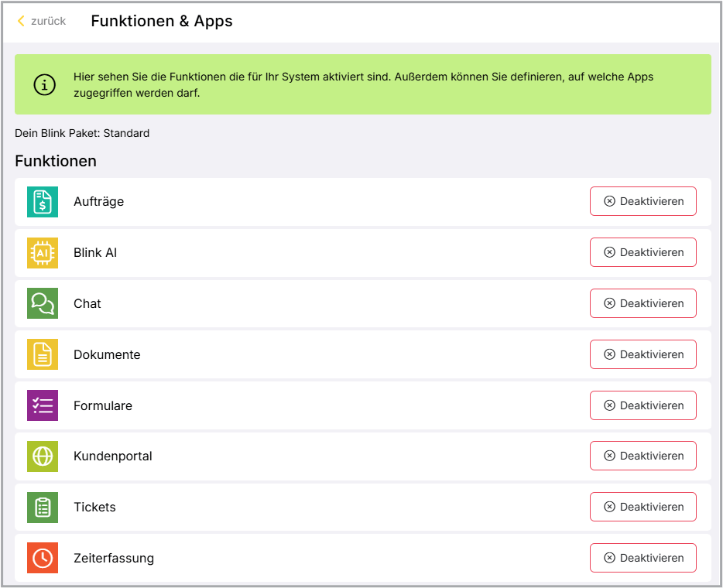
Task: Click the yellow Dokumente file icon
Action: click(43, 354)
